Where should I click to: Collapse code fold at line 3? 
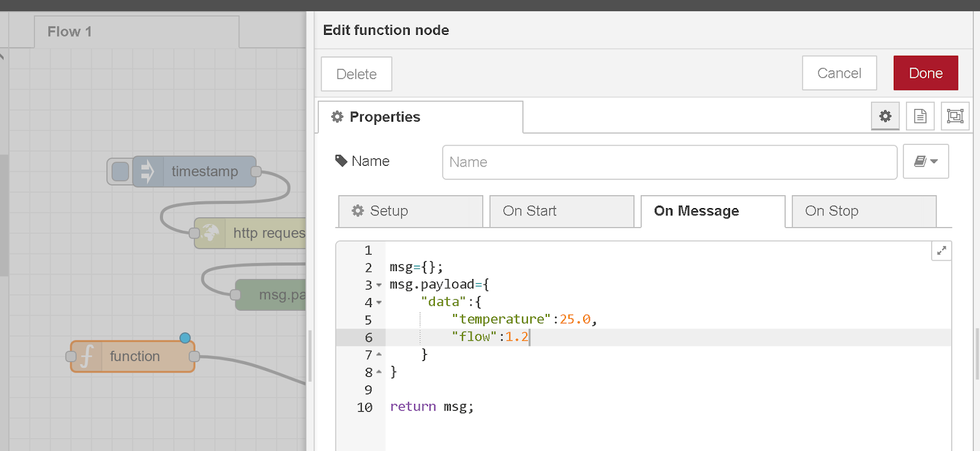(x=379, y=285)
